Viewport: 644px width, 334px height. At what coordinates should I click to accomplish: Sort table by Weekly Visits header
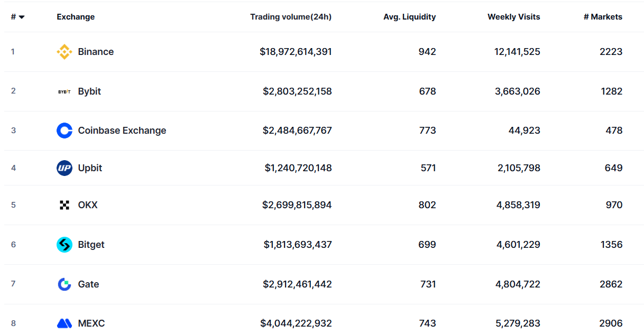coord(513,17)
